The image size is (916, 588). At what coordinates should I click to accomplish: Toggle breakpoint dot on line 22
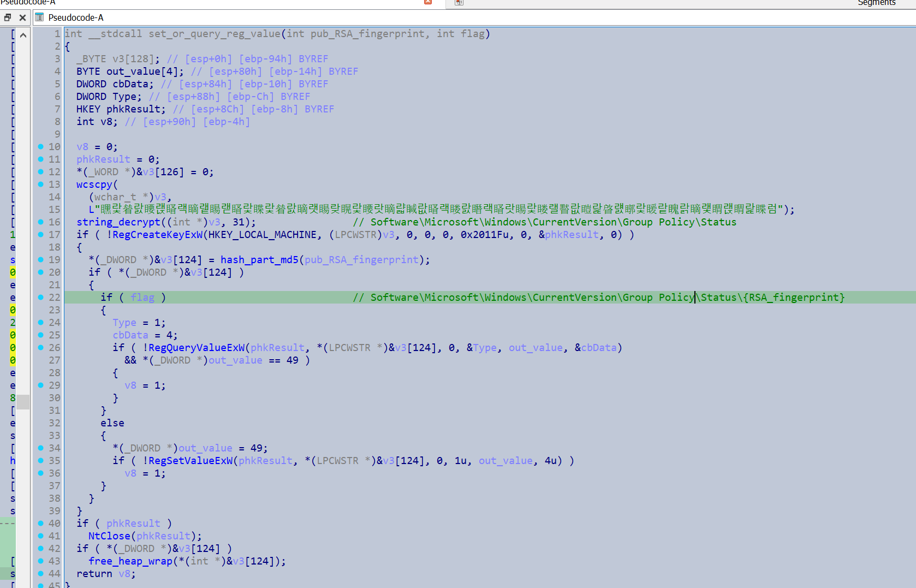40,298
